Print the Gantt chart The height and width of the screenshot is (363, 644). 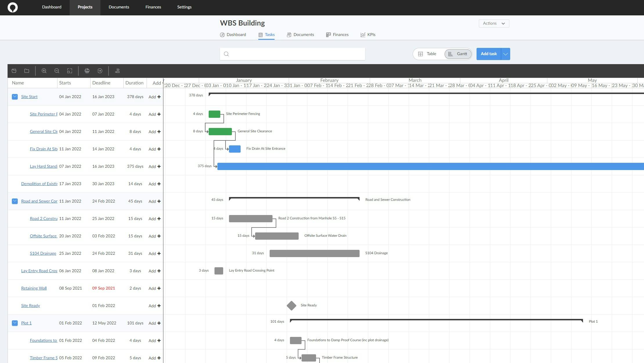coord(87,71)
